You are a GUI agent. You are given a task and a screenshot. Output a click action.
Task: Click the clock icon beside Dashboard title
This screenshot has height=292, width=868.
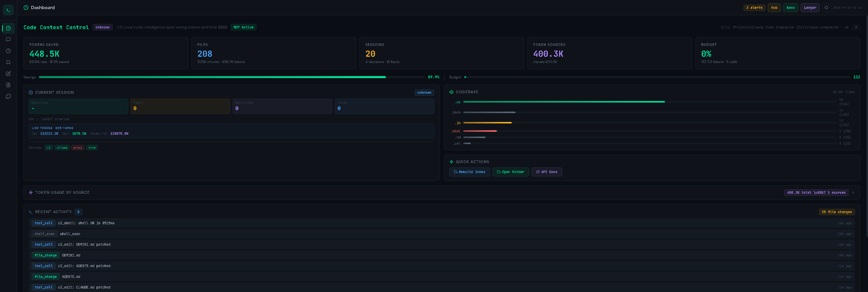pyautogui.click(x=26, y=8)
